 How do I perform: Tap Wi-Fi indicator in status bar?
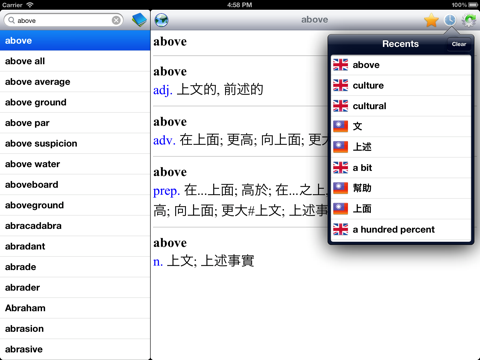[30, 5]
